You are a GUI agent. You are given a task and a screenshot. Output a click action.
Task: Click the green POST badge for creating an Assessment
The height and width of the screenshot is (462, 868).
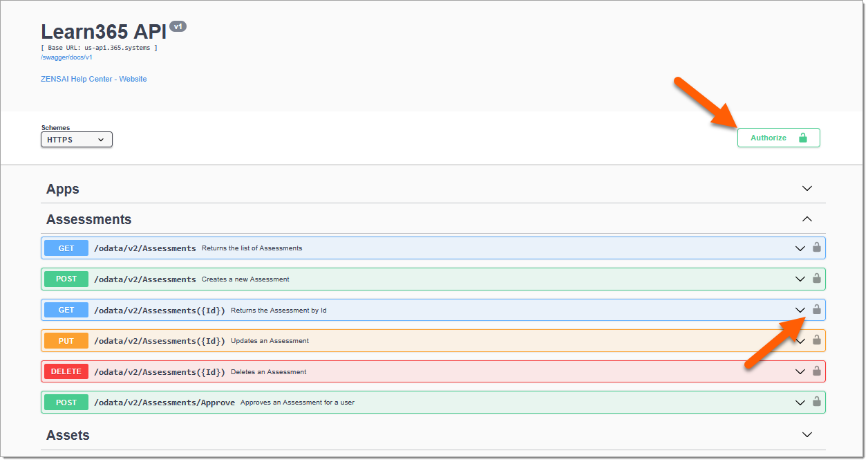(x=66, y=279)
